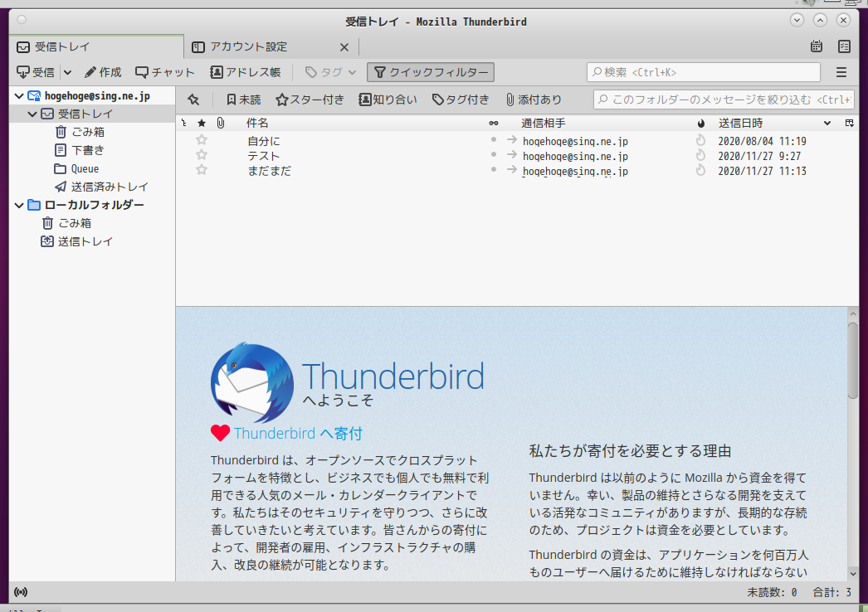Star the 自分に message
The image size is (868, 612).
pos(202,140)
